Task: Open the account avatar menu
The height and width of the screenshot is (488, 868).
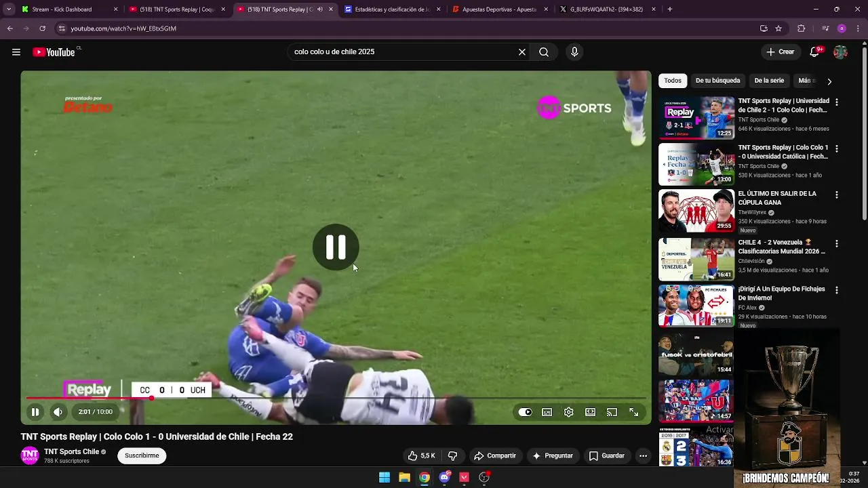Action: click(x=840, y=52)
